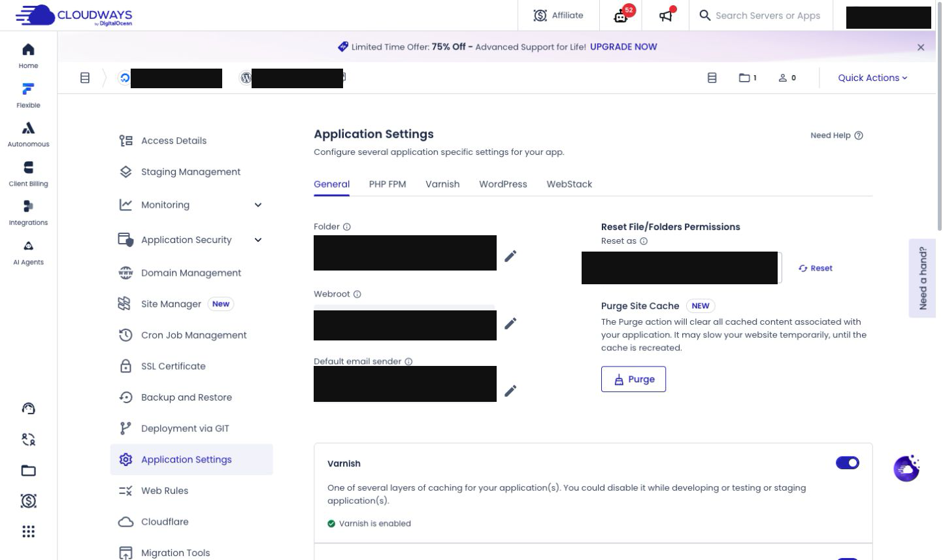Open the floating Cloudways assistant bubble

[x=906, y=469]
